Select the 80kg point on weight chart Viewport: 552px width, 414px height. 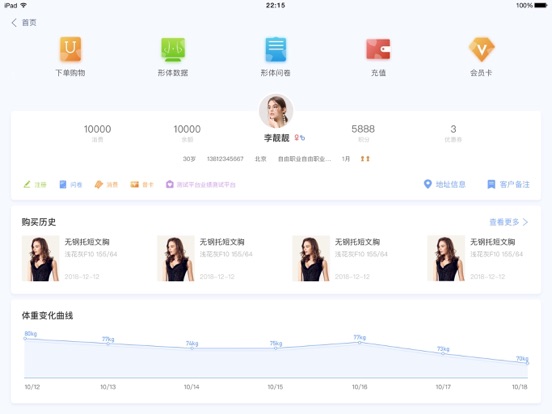pyautogui.click(x=25, y=338)
